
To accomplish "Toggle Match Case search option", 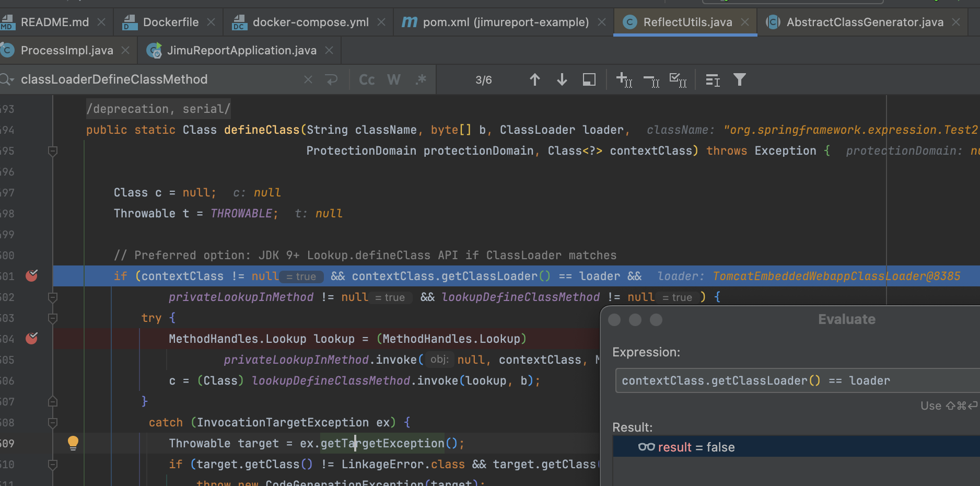I will coord(367,80).
